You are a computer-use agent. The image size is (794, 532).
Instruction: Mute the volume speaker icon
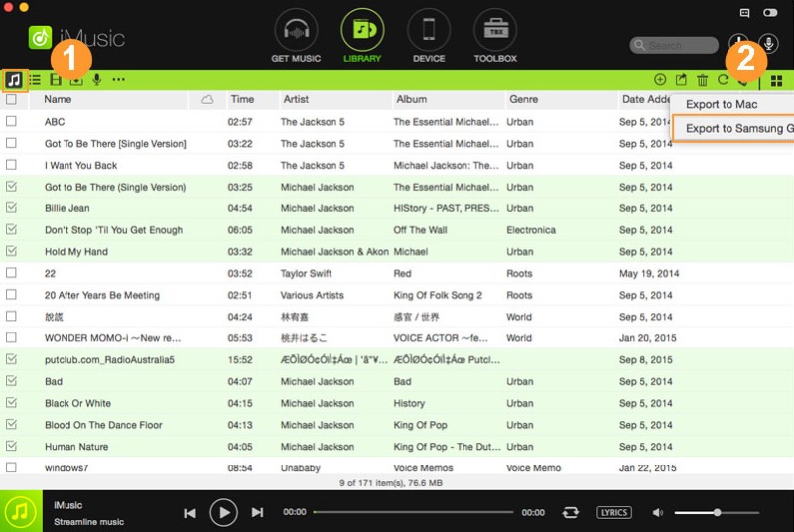pyautogui.click(x=657, y=513)
